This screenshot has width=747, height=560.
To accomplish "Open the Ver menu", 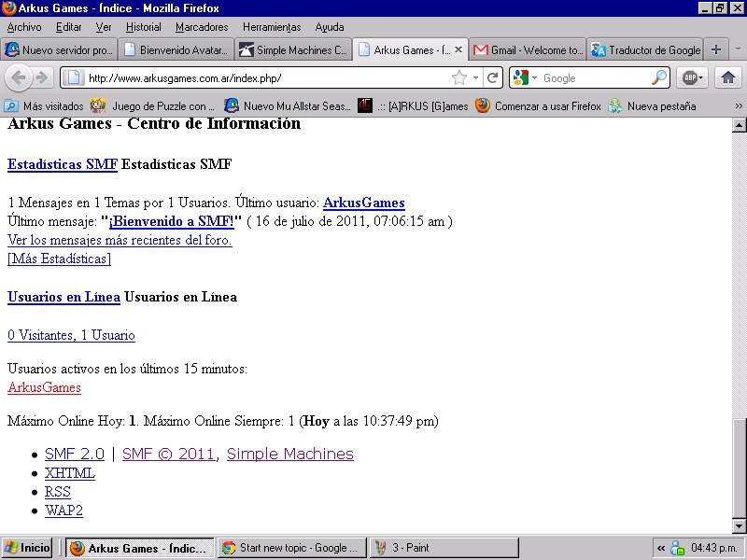I will tap(104, 27).
